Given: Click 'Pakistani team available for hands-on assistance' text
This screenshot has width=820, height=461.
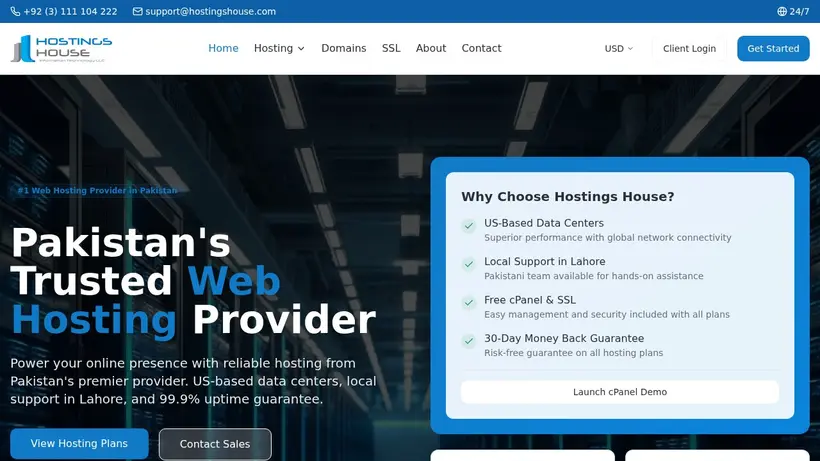Looking at the screenshot, I should tap(594, 276).
